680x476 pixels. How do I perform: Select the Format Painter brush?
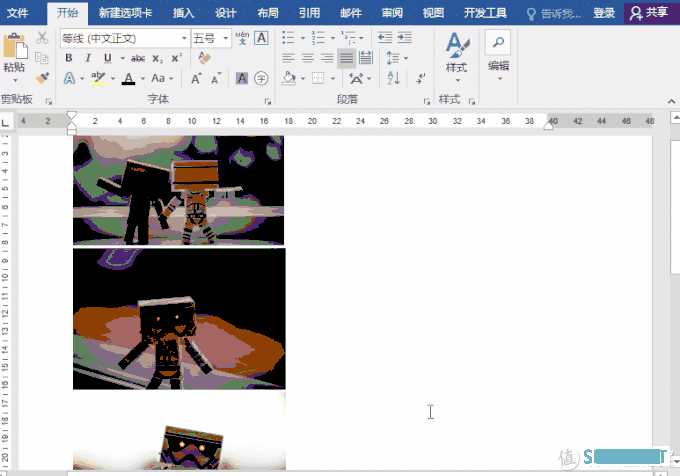click(x=42, y=78)
